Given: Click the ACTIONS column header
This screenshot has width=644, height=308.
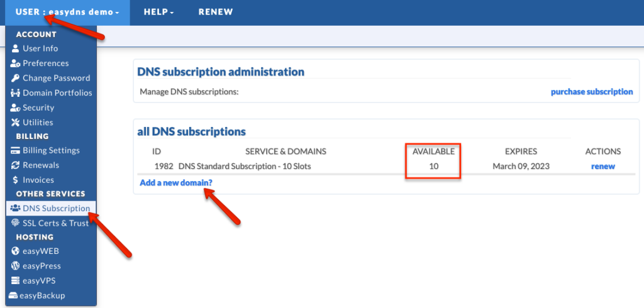Looking at the screenshot, I should 603,151.
